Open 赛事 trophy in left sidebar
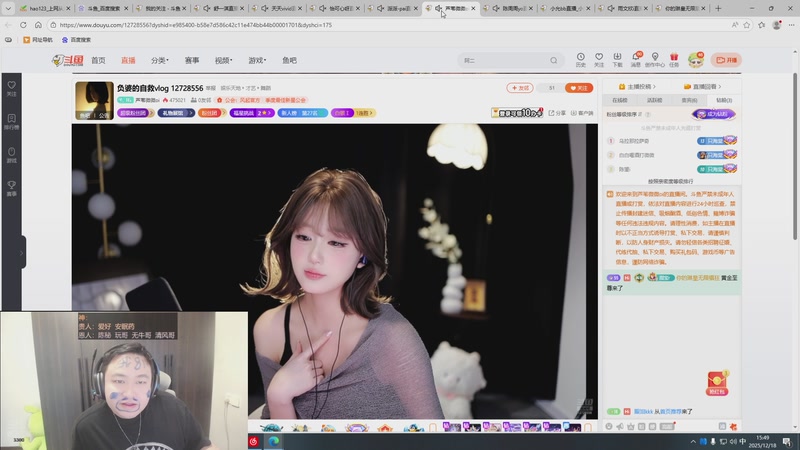Screen dimensions: 800x450 [x=11, y=188]
